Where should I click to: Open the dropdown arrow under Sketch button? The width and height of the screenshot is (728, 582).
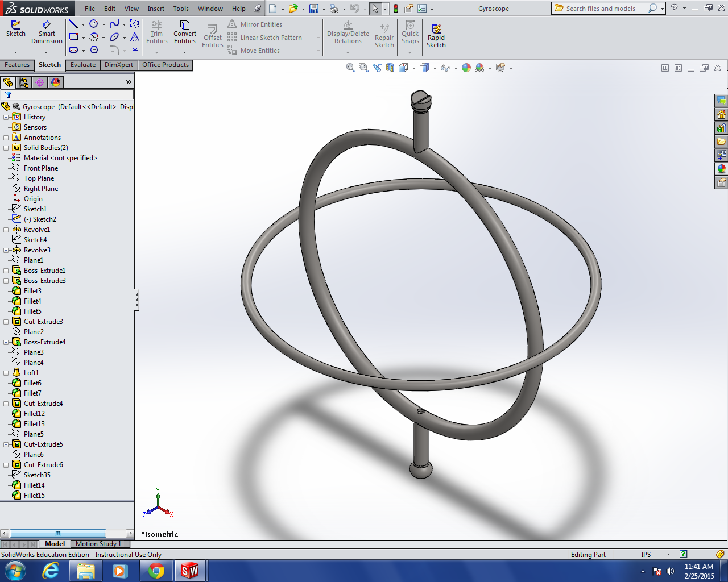(x=16, y=52)
